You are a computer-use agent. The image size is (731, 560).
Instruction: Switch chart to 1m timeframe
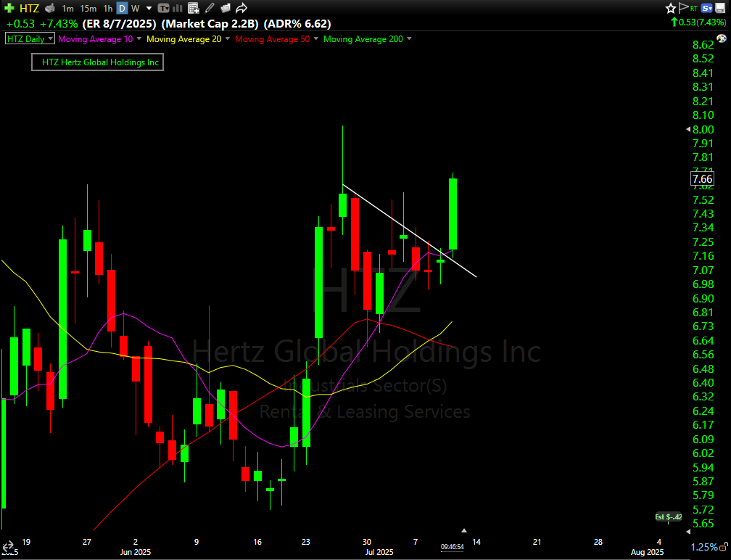(68, 9)
